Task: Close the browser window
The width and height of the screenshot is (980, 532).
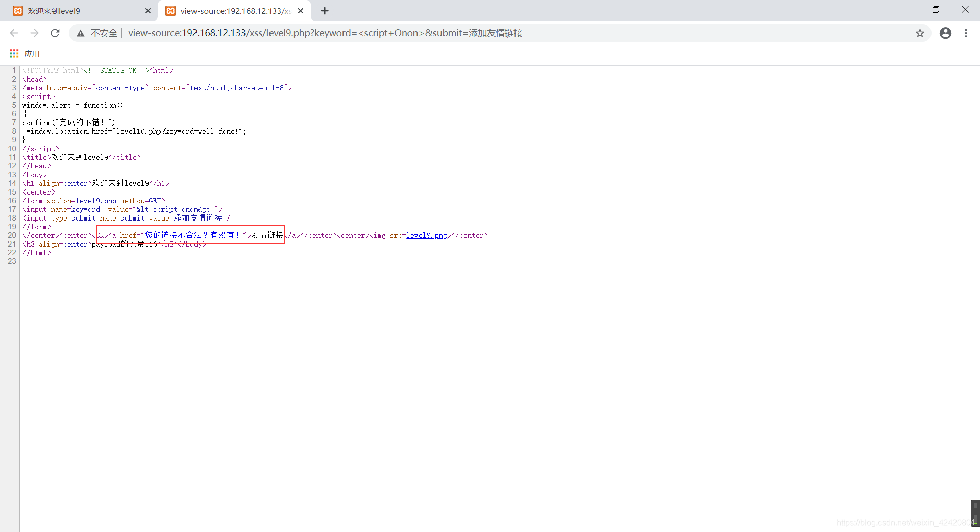Action: coord(965,10)
